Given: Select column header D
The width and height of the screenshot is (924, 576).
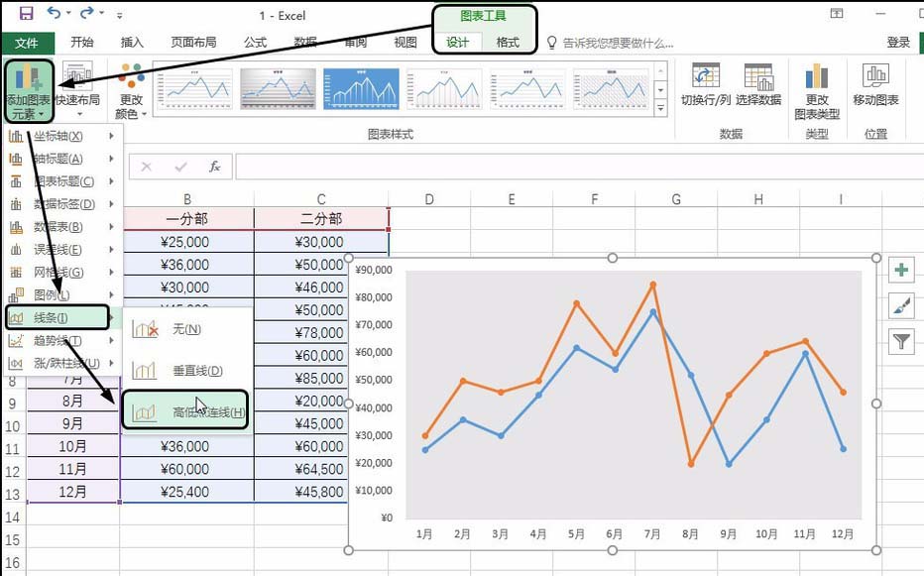Looking at the screenshot, I should [429, 199].
